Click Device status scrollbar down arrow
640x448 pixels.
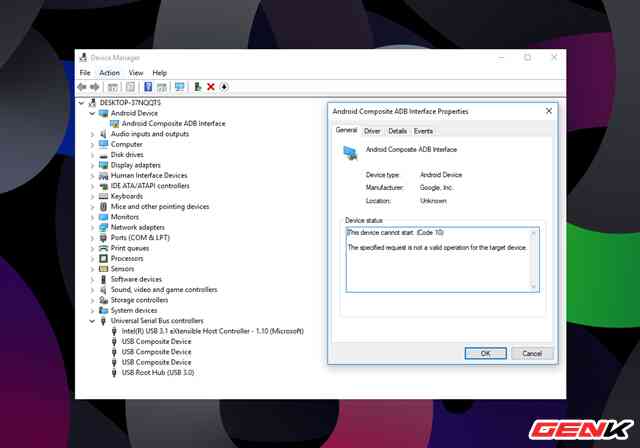pos(533,286)
